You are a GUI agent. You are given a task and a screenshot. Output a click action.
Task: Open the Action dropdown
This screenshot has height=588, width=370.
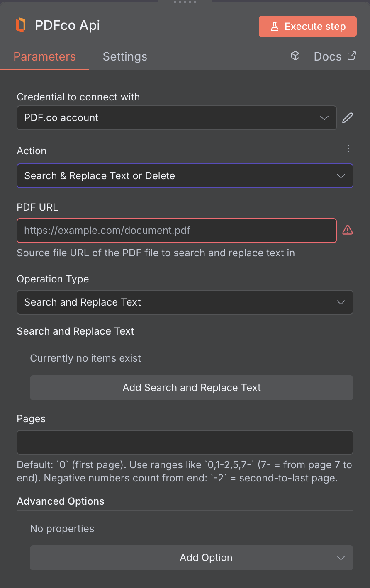click(x=185, y=176)
